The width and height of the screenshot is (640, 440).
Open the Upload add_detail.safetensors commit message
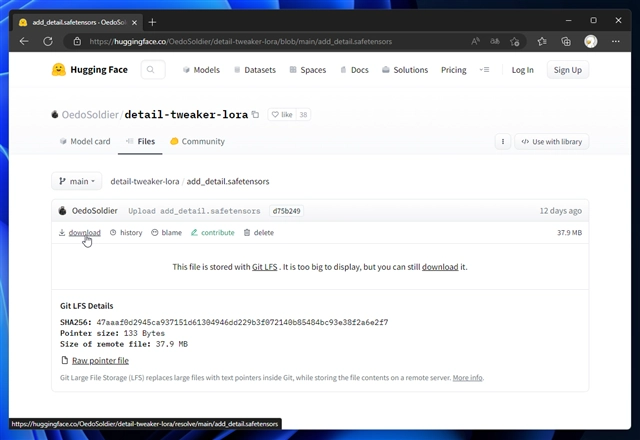point(194,211)
